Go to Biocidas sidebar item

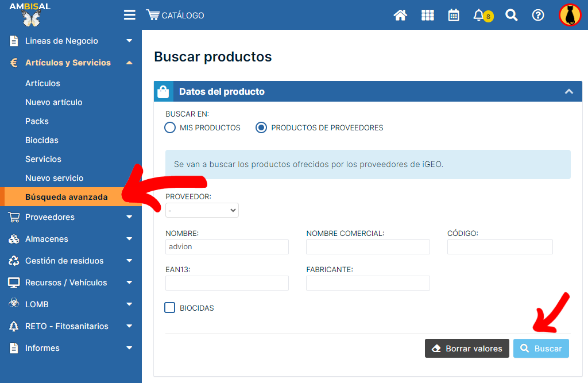(42, 140)
